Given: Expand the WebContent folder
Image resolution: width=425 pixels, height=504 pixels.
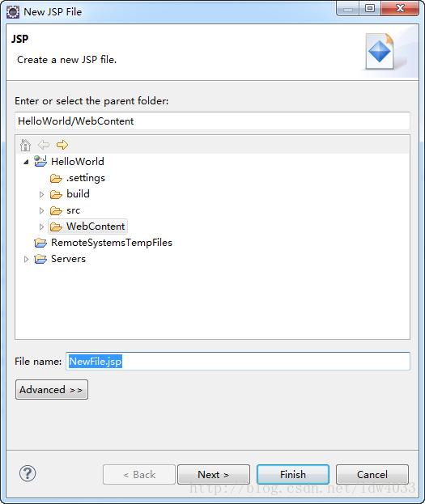Looking at the screenshot, I should pos(41,227).
